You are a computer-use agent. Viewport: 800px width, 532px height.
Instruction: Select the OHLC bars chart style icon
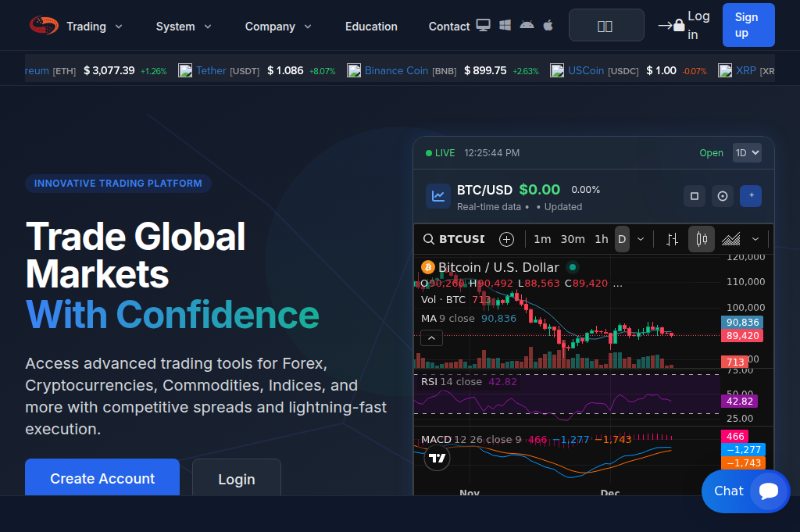pyautogui.click(x=672, y=239)
